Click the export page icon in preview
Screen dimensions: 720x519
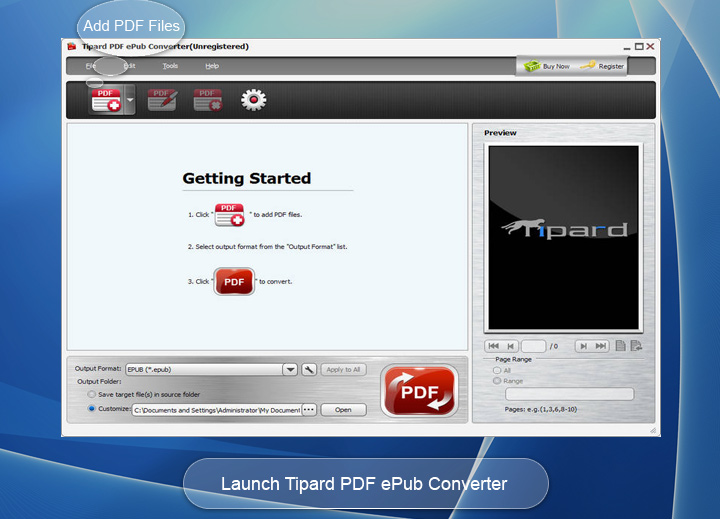click(x=636, y=345)
